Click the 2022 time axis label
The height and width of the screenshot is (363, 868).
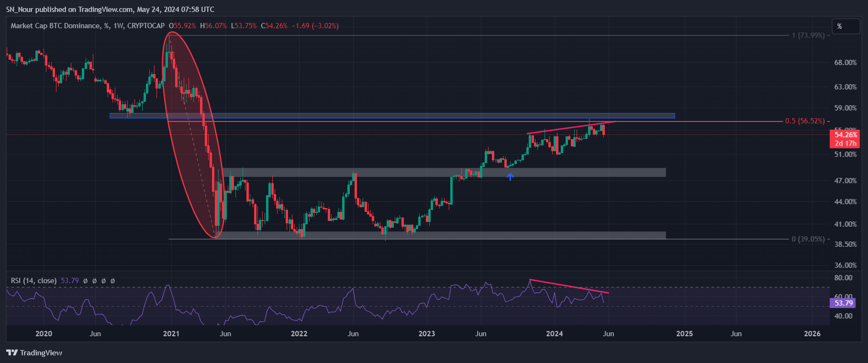coord(299,334)
